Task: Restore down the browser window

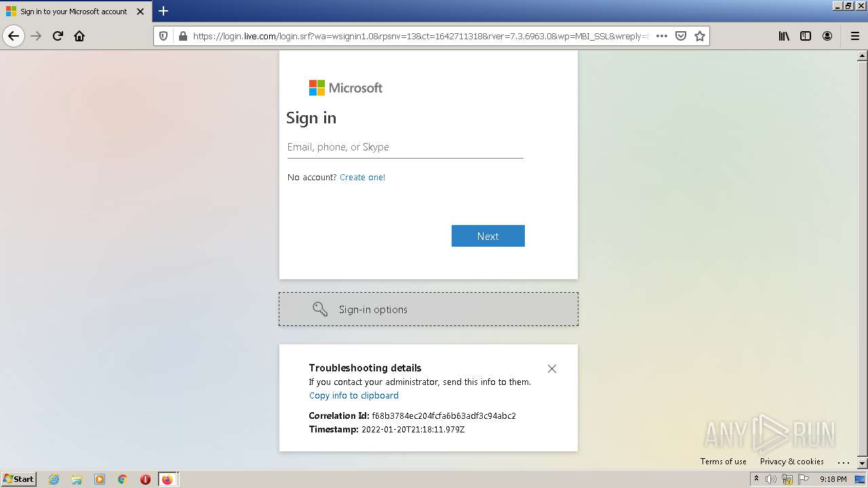Action: tap(848, 5)
